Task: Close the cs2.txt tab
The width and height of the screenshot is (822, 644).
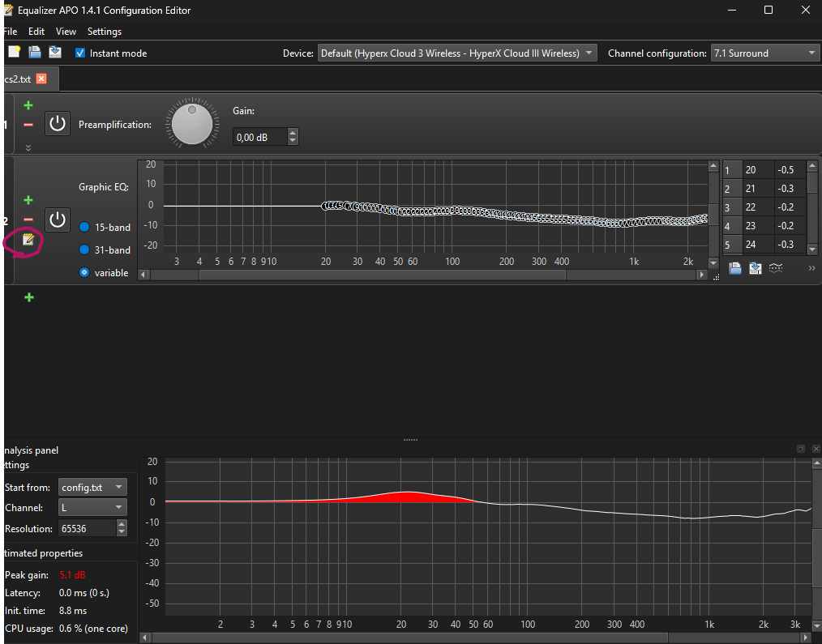Action: (x=41, y=79)
